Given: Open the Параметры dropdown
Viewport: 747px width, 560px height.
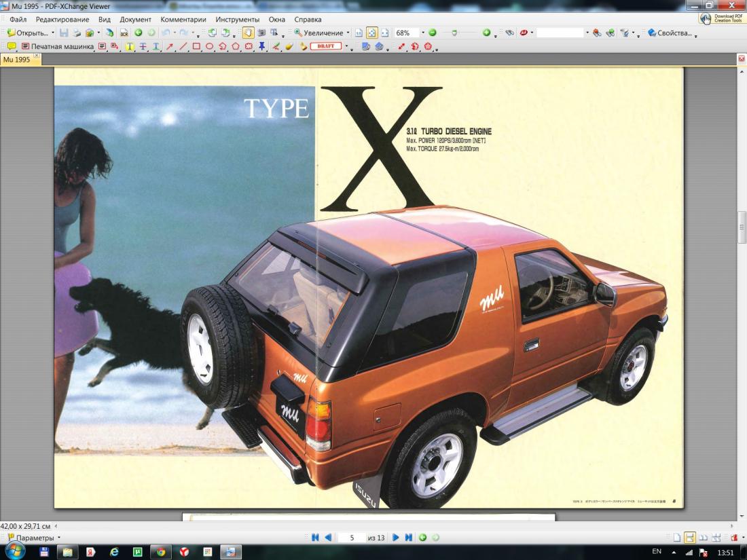Looking at the screenshot, I should pyautogui.click(x=35, y=538).
